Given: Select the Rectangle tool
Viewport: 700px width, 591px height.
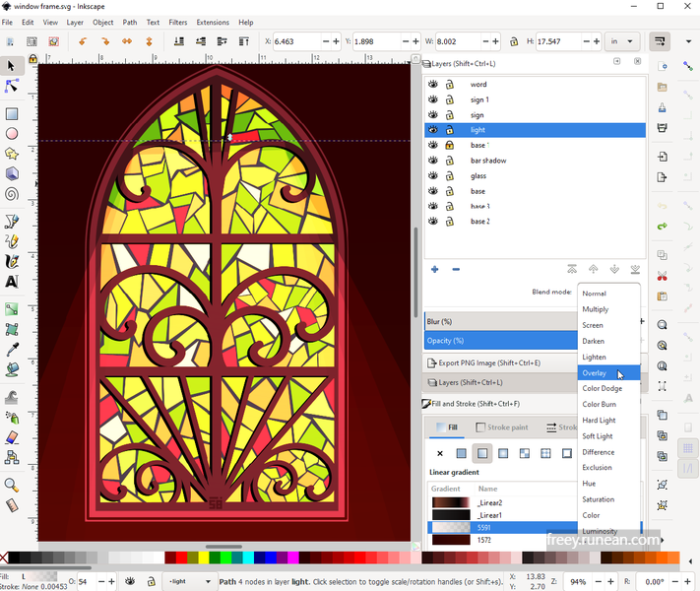Looking at the screenshot, I should 12,114.
